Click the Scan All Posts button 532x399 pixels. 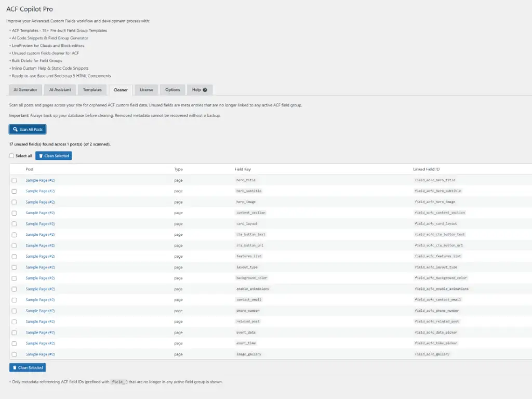pyautogui.click(x=28, y=129)
